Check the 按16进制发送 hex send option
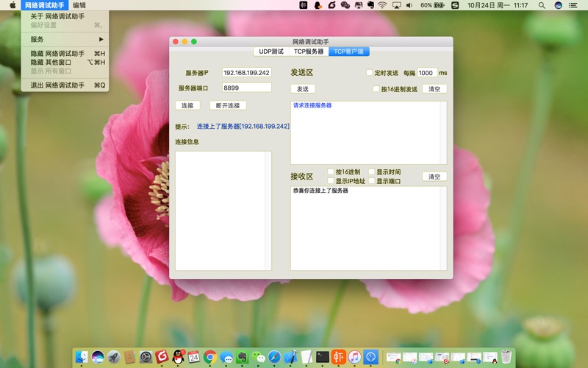The width and height of the screenshot is (588, 368). [x=376, y=89]
